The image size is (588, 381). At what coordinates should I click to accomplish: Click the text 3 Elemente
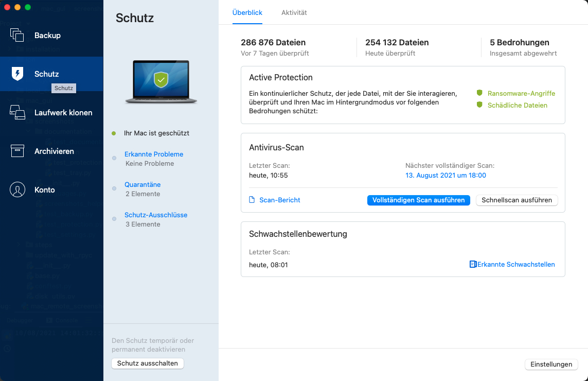143,224
